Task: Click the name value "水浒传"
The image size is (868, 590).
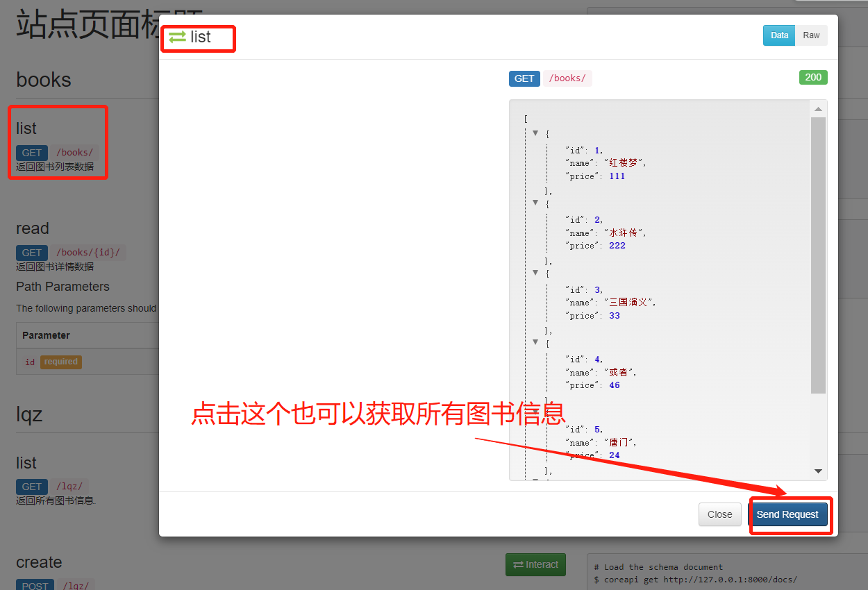Action: click(625, 233)
